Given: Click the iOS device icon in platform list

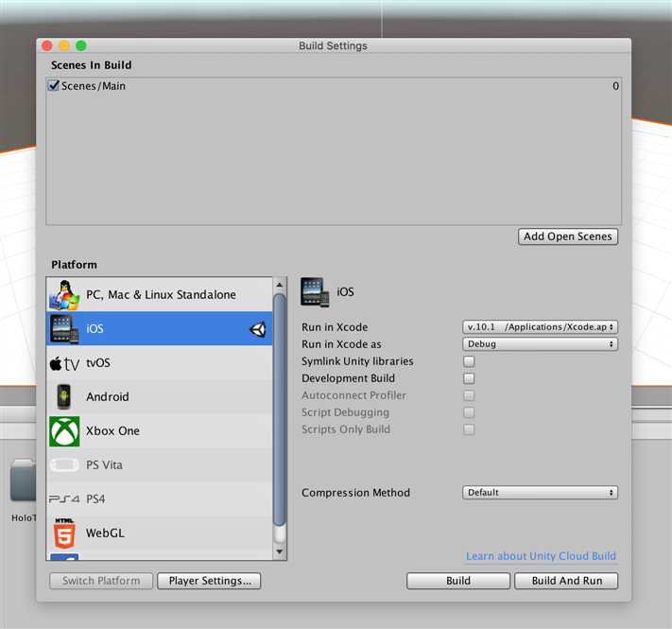Looking at the screenshot, I should (64, 329).
